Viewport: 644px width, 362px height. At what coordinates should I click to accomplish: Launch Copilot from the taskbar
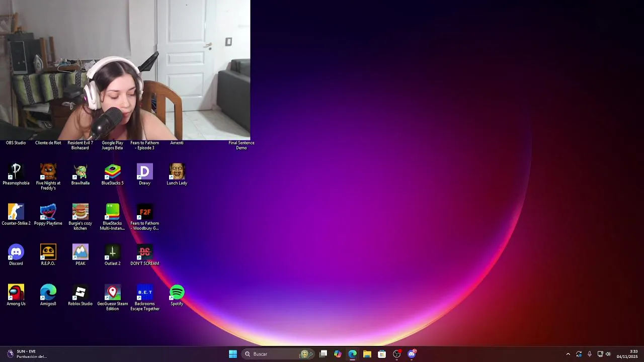[x=338, y=354]
